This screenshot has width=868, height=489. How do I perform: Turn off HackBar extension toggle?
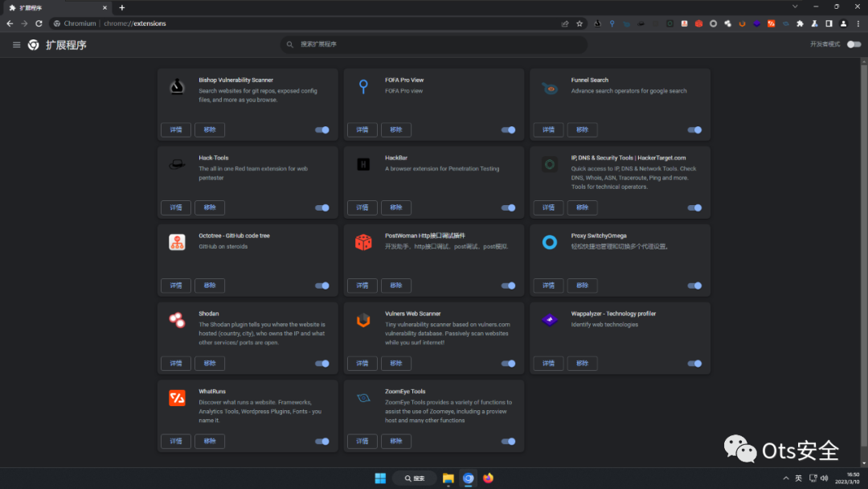(x=508, y=208)
